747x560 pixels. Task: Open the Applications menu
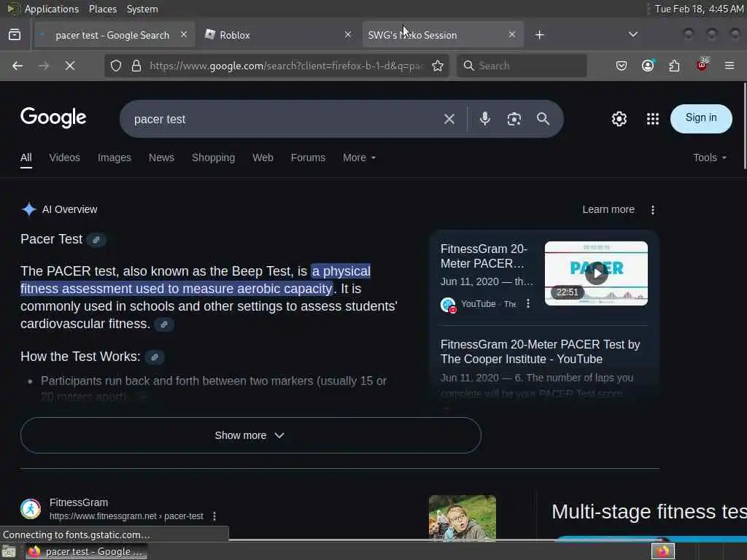point(52,9)
